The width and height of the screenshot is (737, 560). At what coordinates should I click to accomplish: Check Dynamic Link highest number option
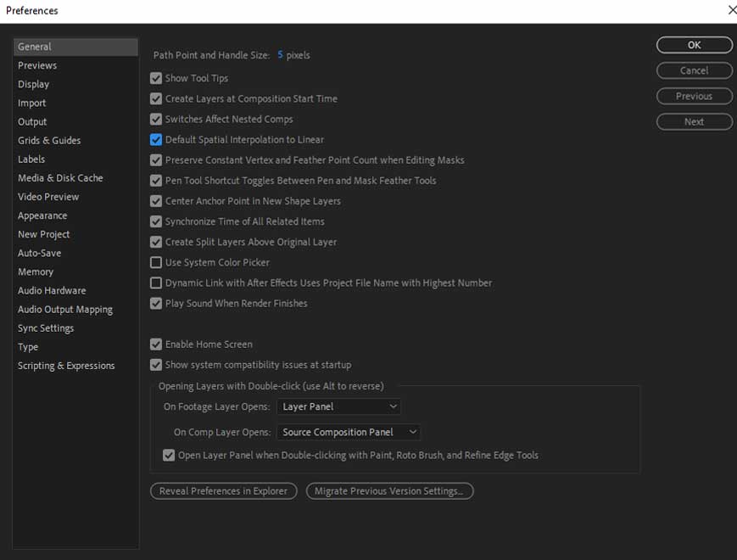pos(156,283)
